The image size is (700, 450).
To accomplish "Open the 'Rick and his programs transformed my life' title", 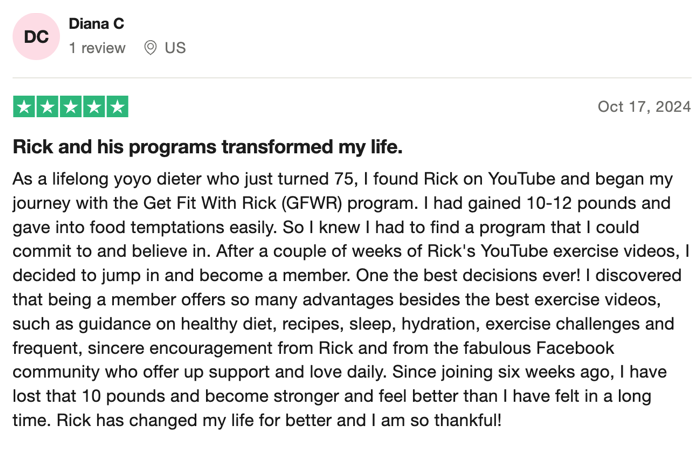I will tap(208, 147).
